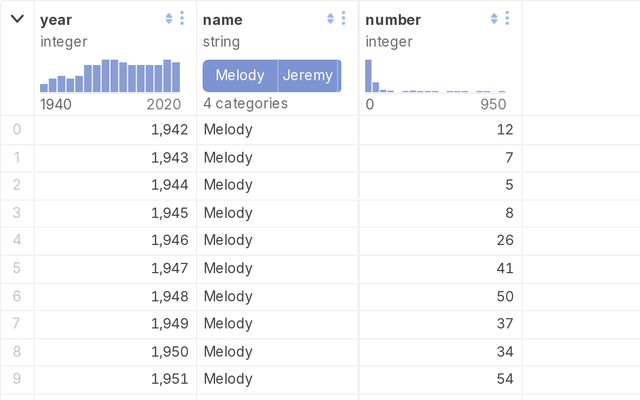Open year column options menu

click(181, 19)
